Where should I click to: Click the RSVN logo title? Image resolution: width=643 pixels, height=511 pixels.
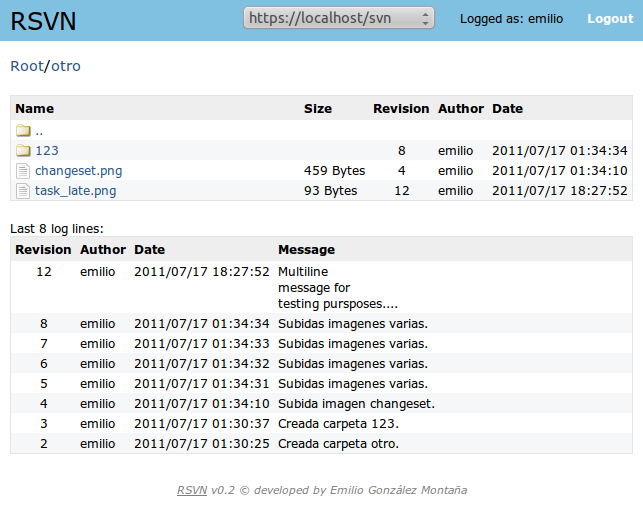(43, 21)
